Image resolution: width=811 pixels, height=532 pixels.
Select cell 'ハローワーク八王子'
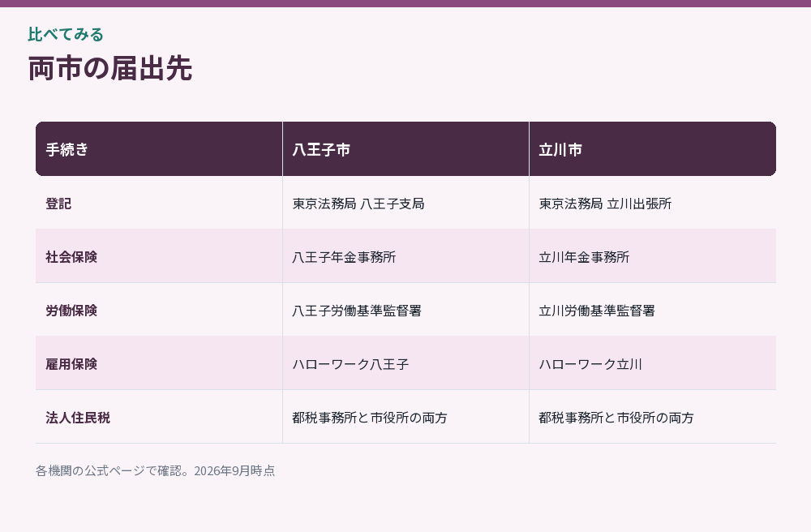(x=405, y=363)
